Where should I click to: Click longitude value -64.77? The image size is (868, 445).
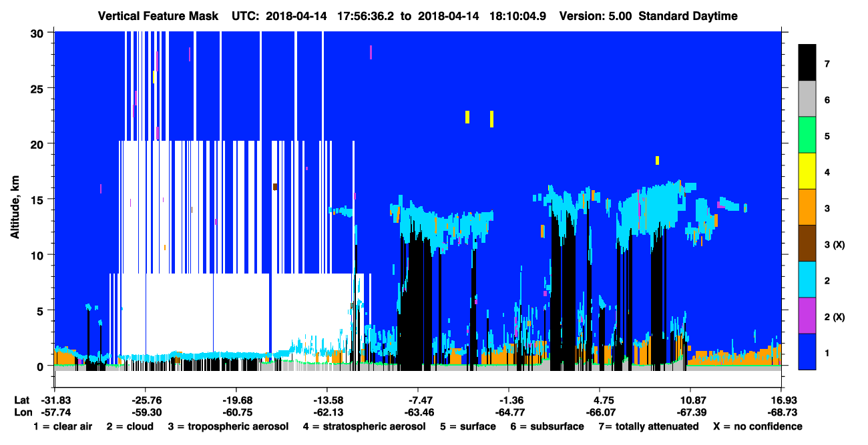pyautogui.click(x=509, y=413)
